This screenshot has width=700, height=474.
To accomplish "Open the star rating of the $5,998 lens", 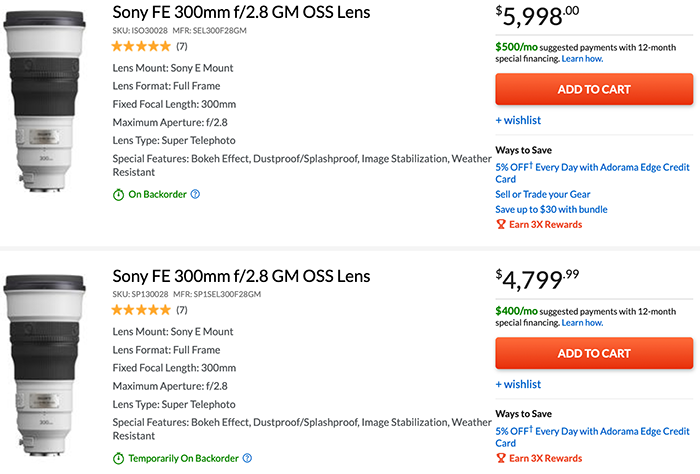I will point(141,46).
